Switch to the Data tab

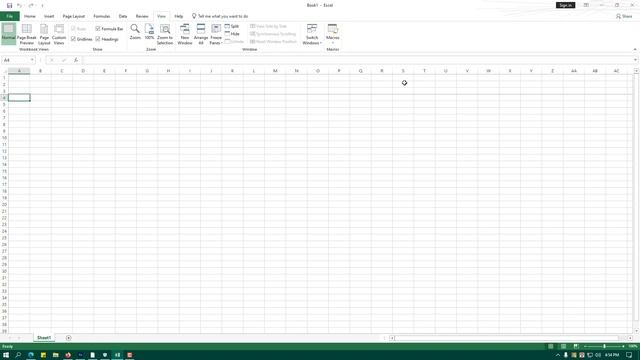point(123,16)
